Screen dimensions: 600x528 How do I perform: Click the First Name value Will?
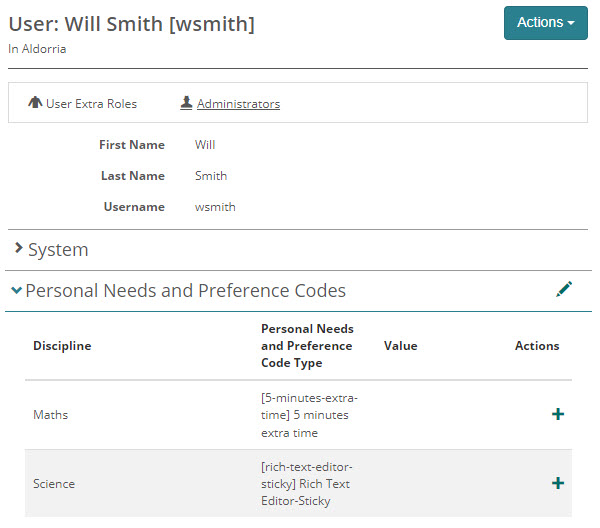(205, 145)
